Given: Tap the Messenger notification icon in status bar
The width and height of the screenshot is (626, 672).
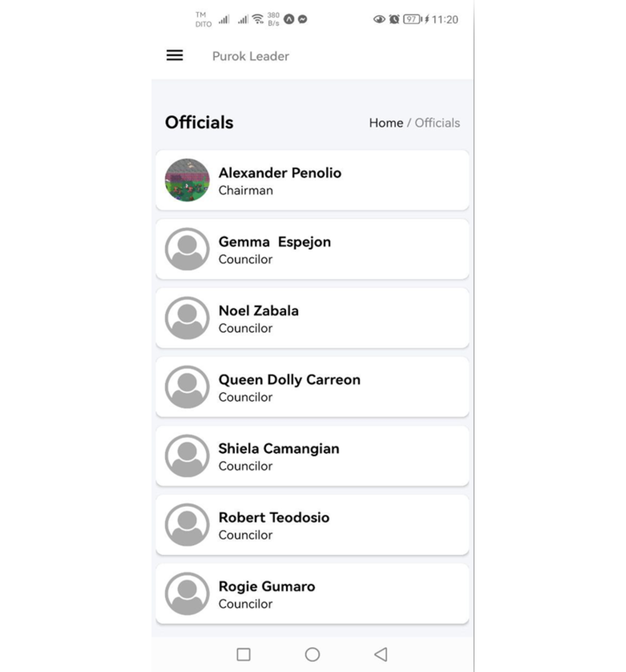Looking at the screenshot, I should coord(303,19).
